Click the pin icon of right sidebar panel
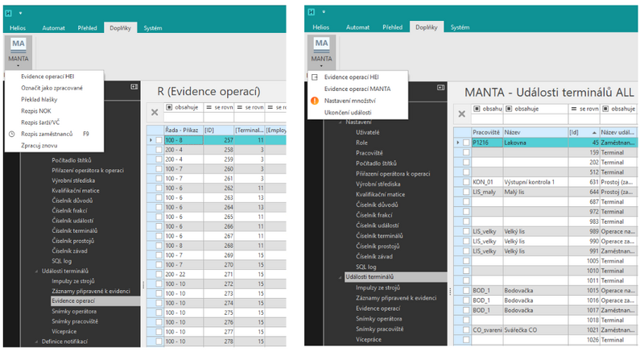644x356 pixels. [x=440, y=87]
